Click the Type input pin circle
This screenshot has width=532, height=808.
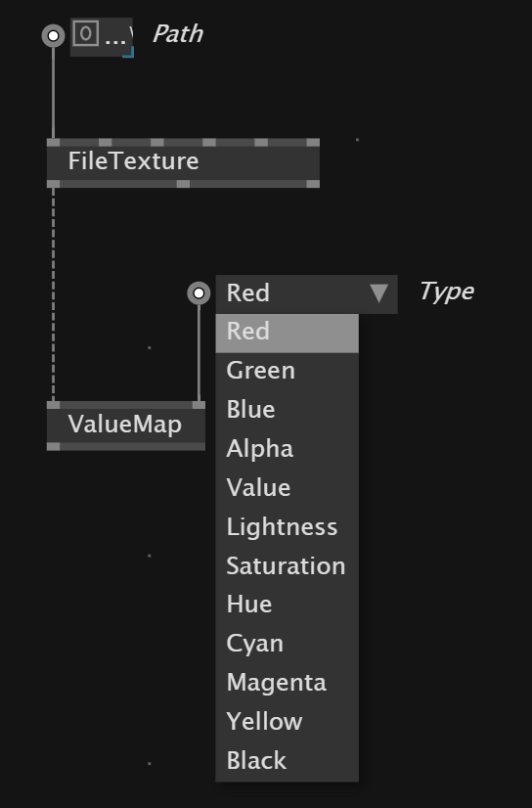coord(199,293)
